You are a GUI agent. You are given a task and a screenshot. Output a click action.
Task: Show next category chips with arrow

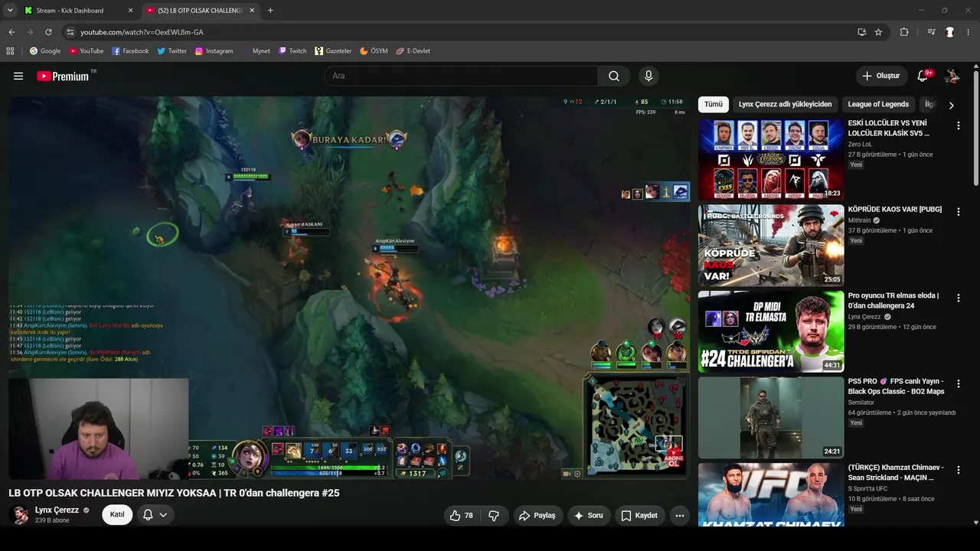point(951,105)
